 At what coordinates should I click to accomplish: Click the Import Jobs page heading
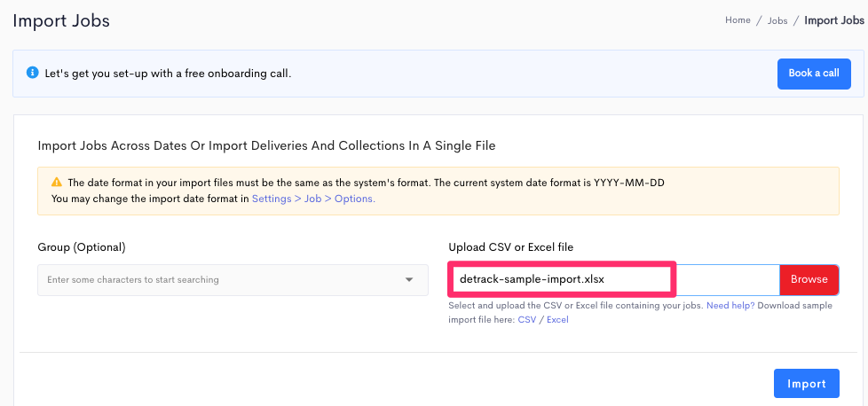(61, 21)
